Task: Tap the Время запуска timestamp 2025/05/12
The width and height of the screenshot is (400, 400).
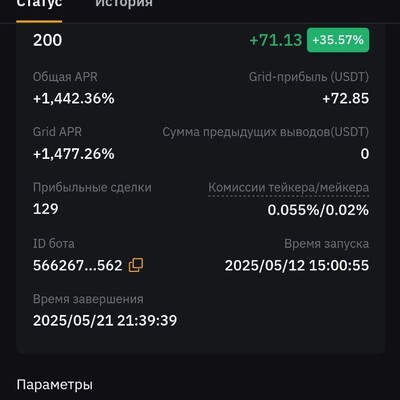Action: coord(297,266)
